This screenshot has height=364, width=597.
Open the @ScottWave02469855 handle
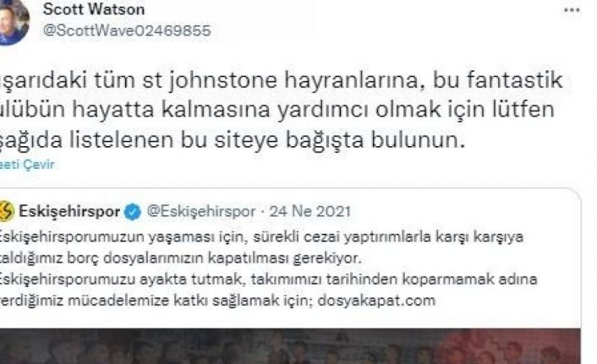coord(127,30)
